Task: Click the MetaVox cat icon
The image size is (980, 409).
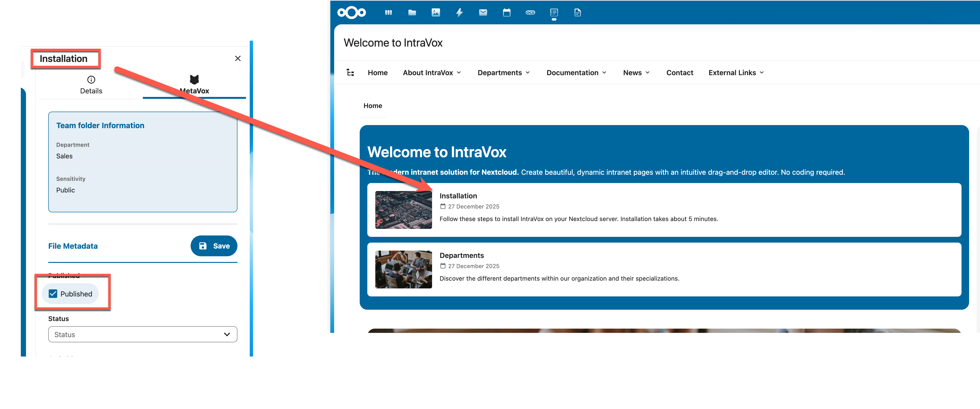Action: pos(194,79)
